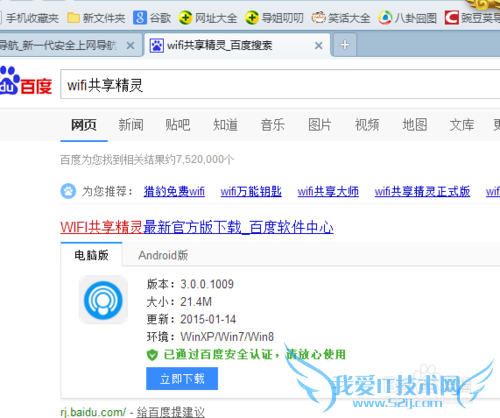
Task: Select the 电脑版 tab
Action: pyautogui.click(x=91, y=255)
